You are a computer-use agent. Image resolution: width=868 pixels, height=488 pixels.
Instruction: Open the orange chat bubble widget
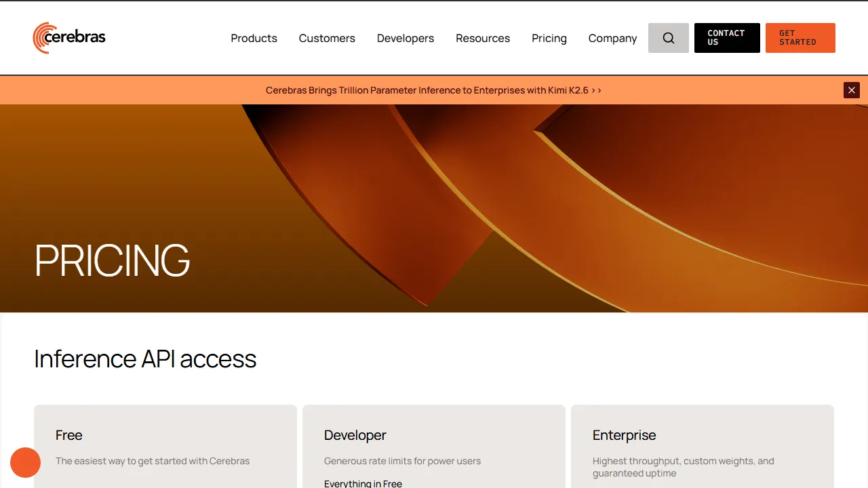(26, 462)
